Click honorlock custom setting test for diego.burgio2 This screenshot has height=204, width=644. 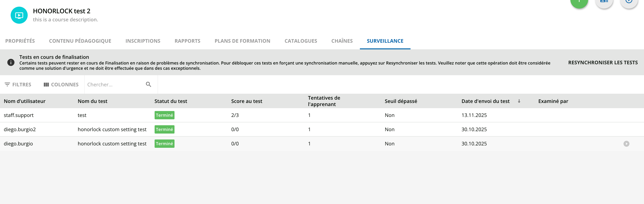coord(112,129)
